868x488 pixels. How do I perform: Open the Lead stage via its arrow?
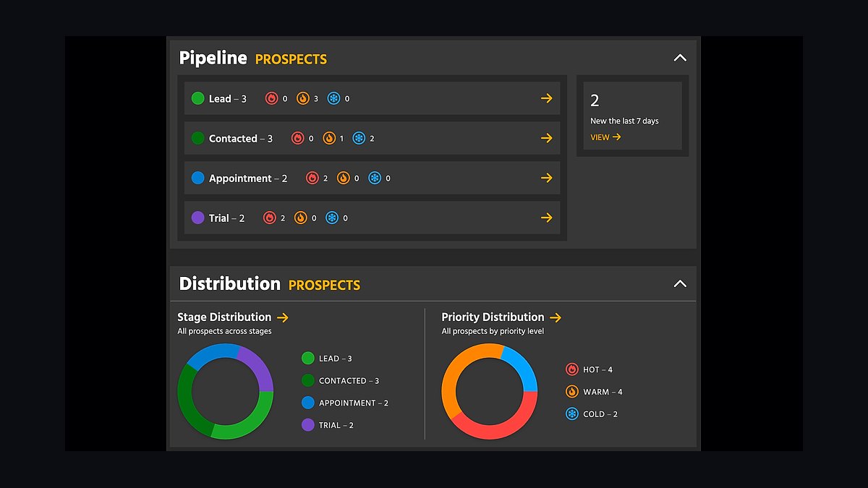(547, 98)
